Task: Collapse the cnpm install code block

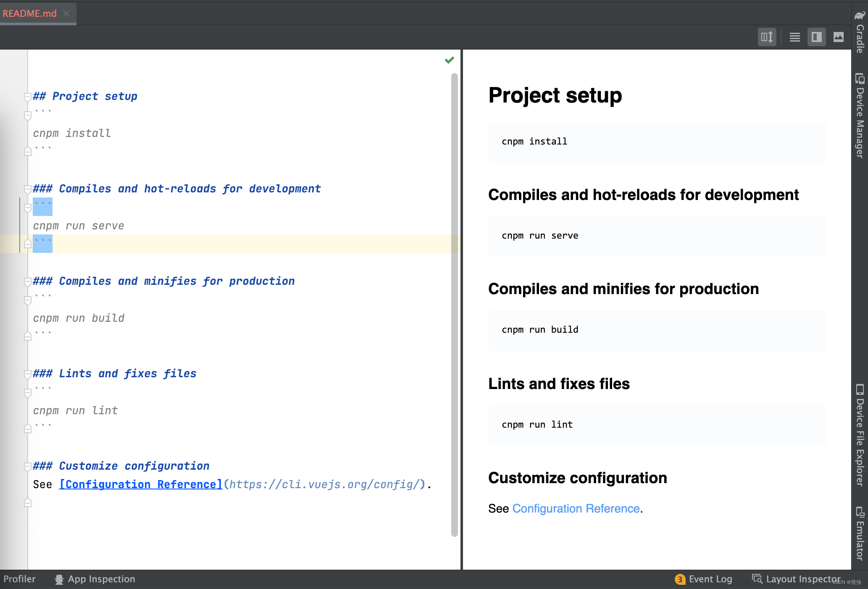Action: (x=28, y=116)
